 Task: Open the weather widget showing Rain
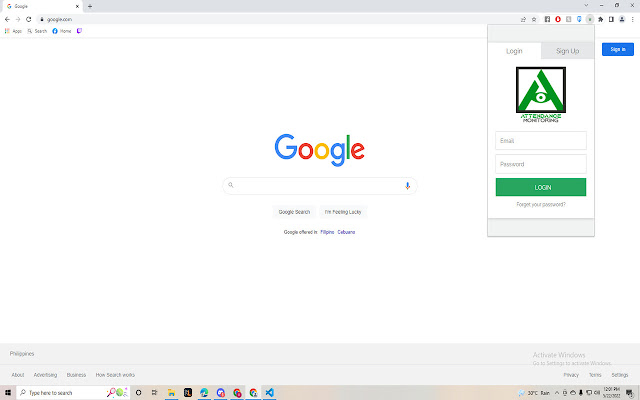click(534, 393)
